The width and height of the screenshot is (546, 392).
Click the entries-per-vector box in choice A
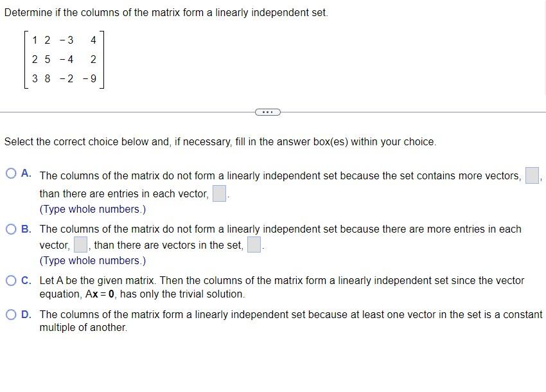[218, 192]
